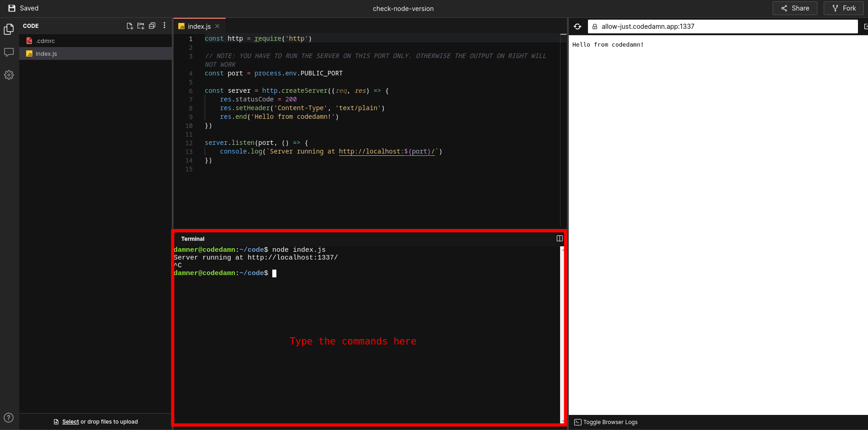The height and width of the screenshot is (430, 868).
Task: Click the Share button
Action: coord(794,8)
